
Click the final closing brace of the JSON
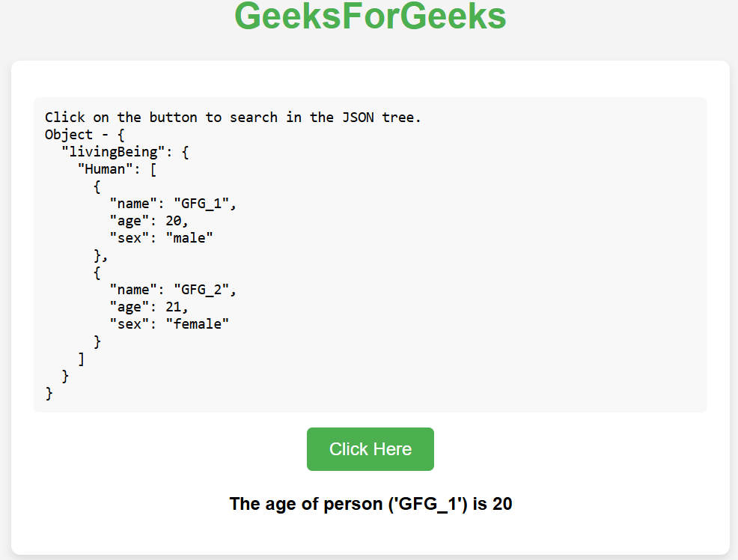pyautogui.click(x=49, y=393)
